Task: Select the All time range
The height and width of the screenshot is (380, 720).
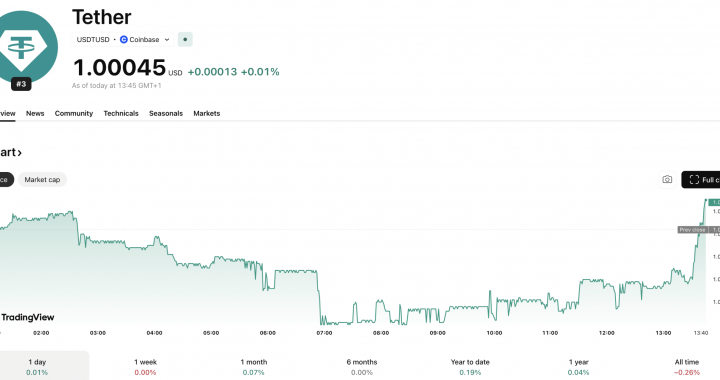Action: 687,367
